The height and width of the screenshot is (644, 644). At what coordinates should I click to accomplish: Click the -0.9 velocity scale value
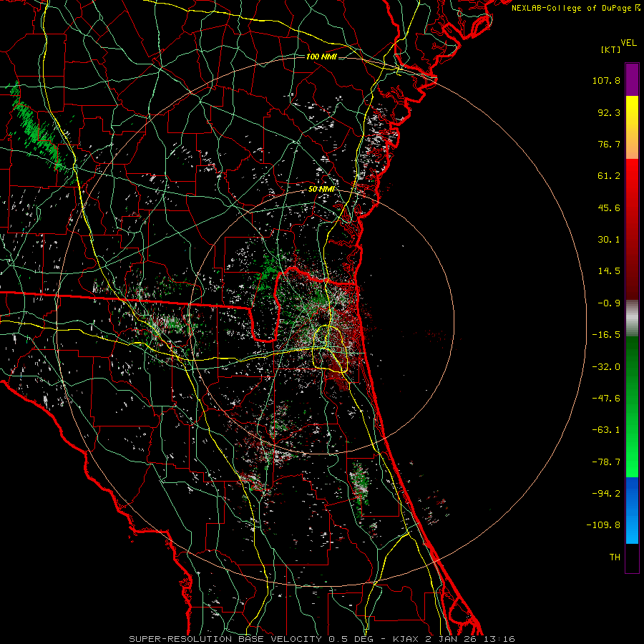click(x=609, y=303)
